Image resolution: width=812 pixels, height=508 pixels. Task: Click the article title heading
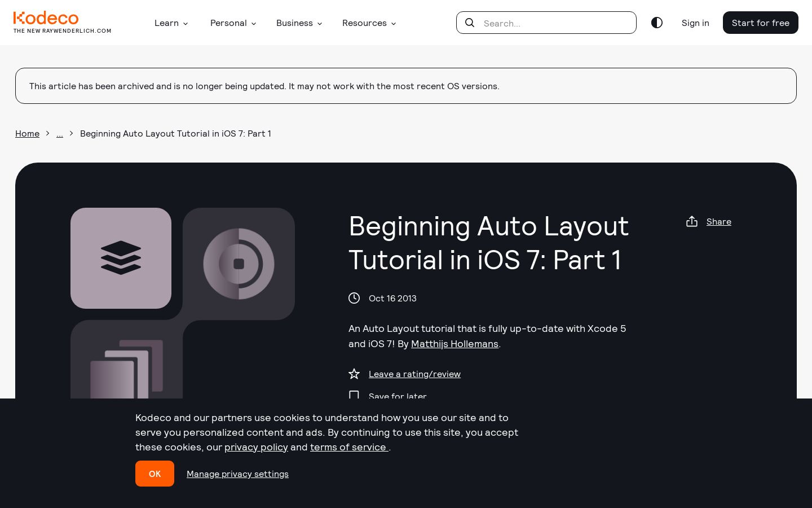click(x=488, y=243)
